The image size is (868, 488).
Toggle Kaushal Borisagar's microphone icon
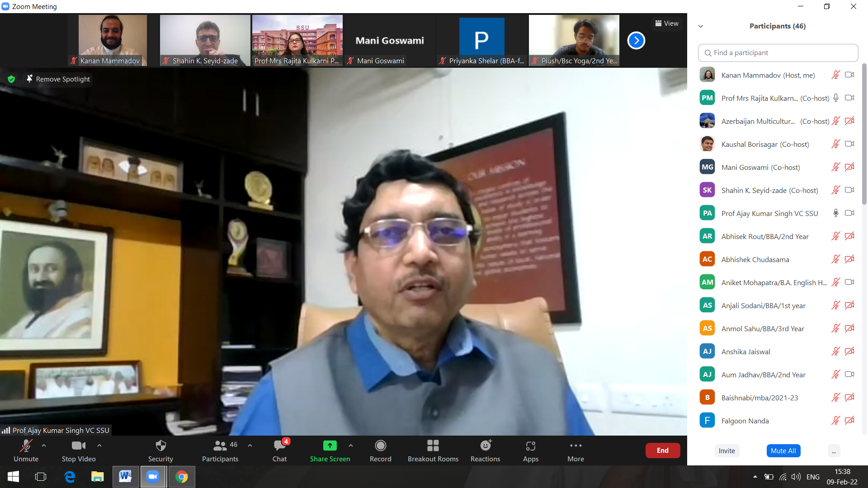[835, 144]
